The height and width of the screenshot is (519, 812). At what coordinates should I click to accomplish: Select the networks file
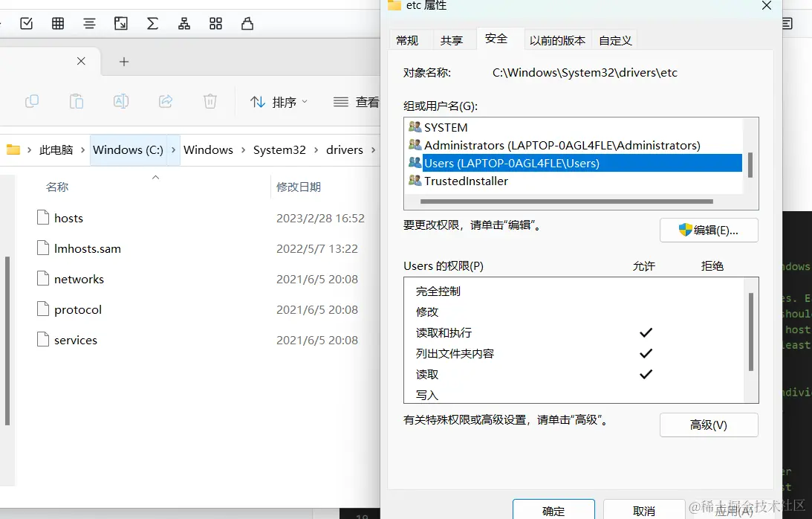coord(79,280)
